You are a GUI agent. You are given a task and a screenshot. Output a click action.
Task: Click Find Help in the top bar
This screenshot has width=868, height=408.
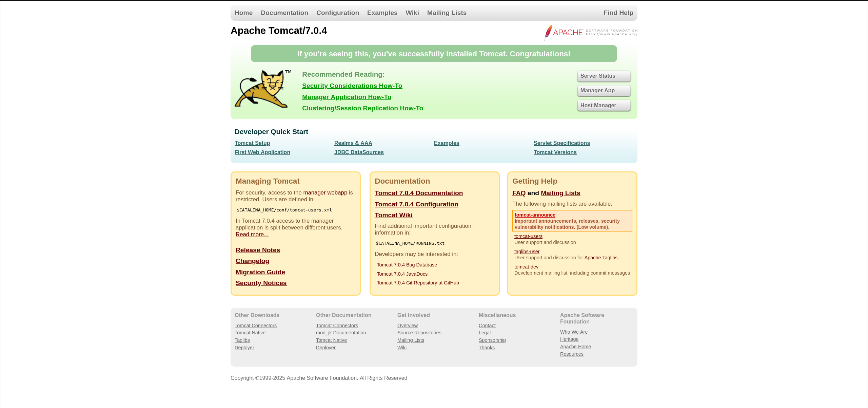pos(618,13)
